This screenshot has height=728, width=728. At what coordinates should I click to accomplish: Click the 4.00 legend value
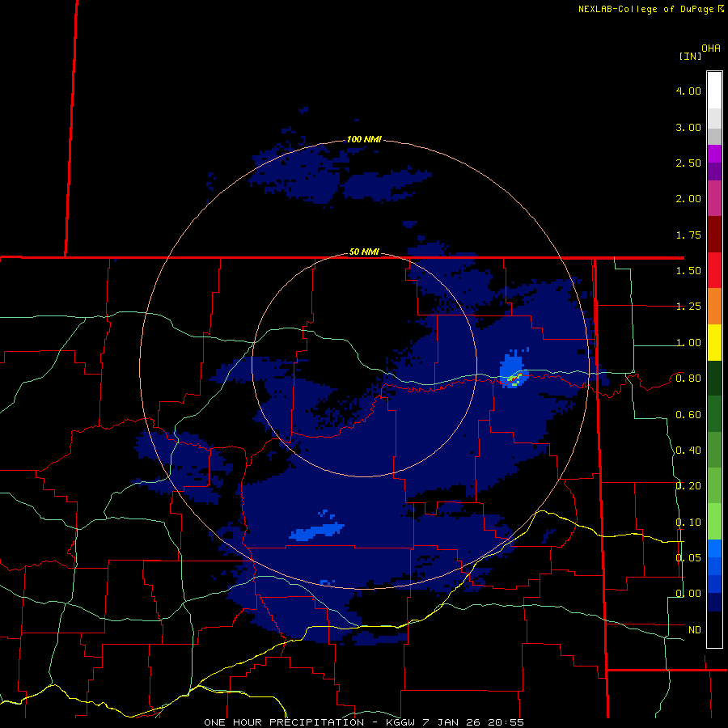point(688,91)
